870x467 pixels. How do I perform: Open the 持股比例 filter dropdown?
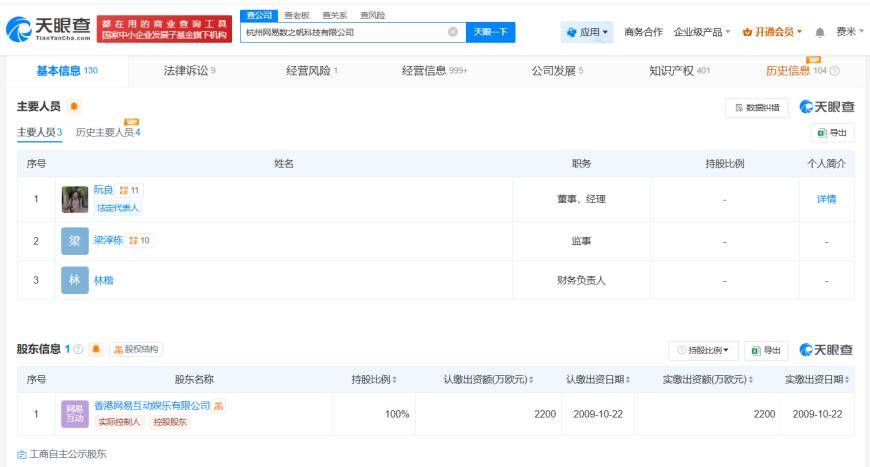click(704, 350)
